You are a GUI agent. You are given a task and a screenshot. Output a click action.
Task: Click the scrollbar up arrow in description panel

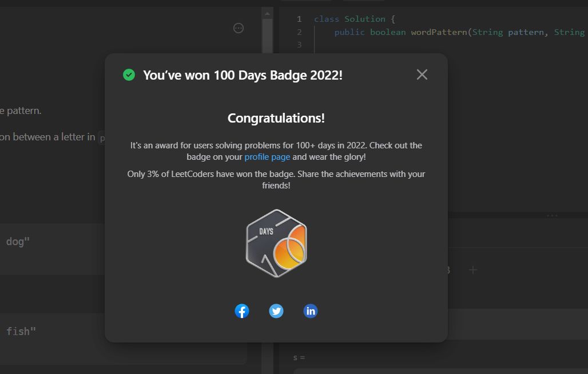coord(267,13)
